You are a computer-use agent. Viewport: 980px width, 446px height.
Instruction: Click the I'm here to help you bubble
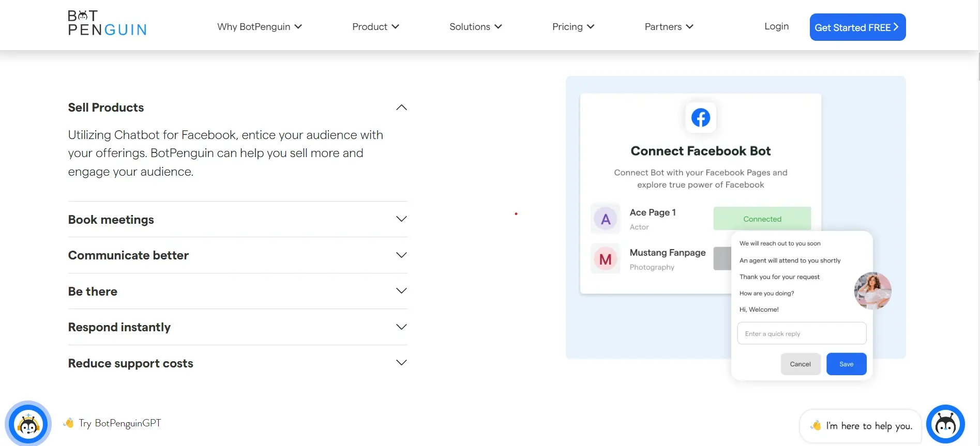click(x=861, y=426)
